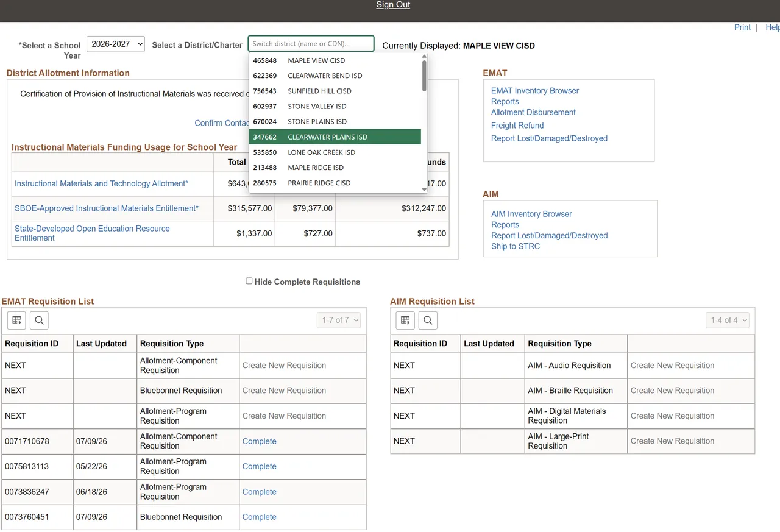Click the $1,337.00 total cell

[x=244, y=233]
